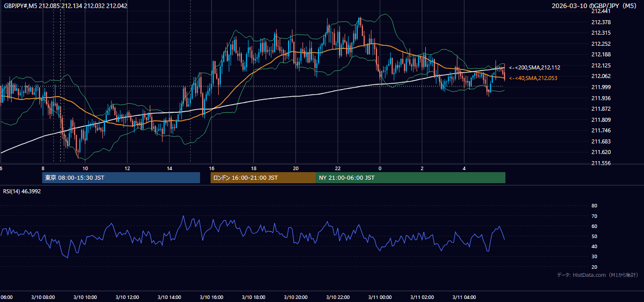Screen dimensions: 644x302
Task: Click the ロンドン 16:00-21:00 JST session bar
Action: point(263,178)
